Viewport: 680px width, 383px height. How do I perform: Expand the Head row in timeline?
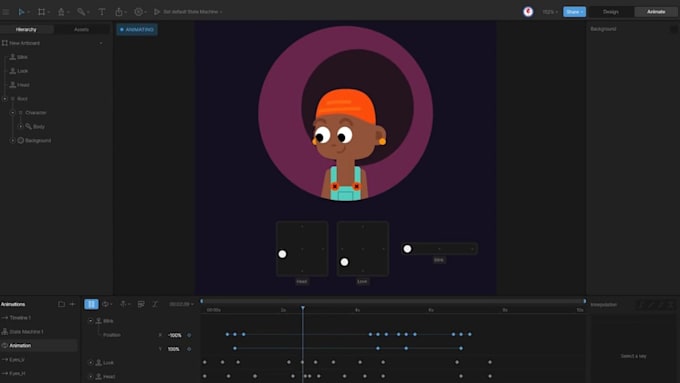[x=91, y=376]
